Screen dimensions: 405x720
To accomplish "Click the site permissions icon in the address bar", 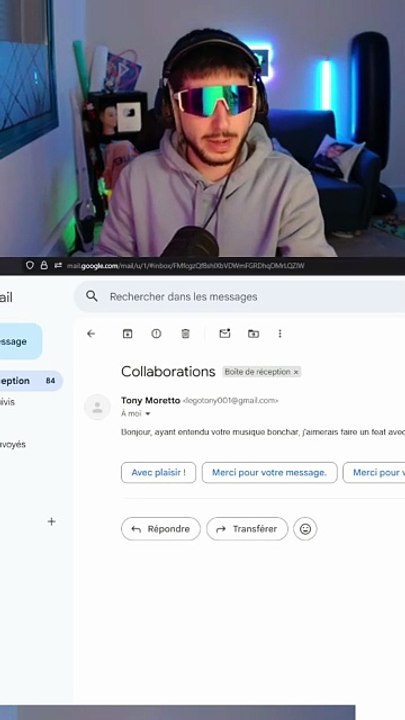I will [x=58, y=265].
